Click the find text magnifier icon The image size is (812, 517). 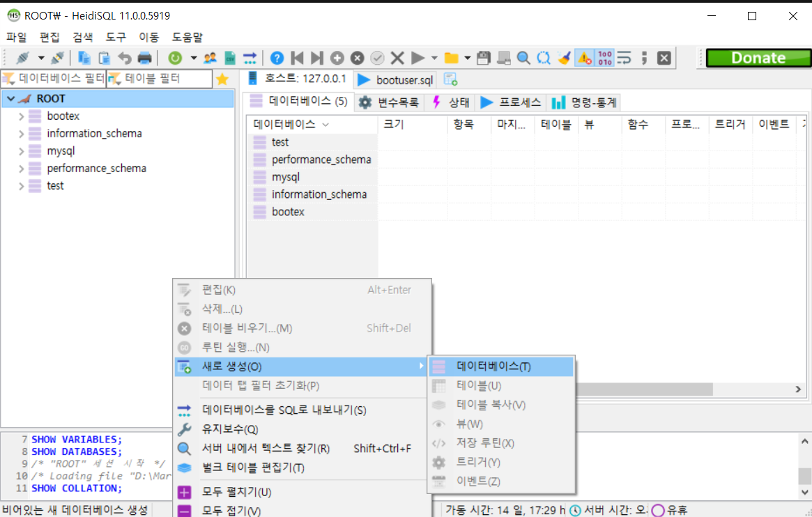523,58
